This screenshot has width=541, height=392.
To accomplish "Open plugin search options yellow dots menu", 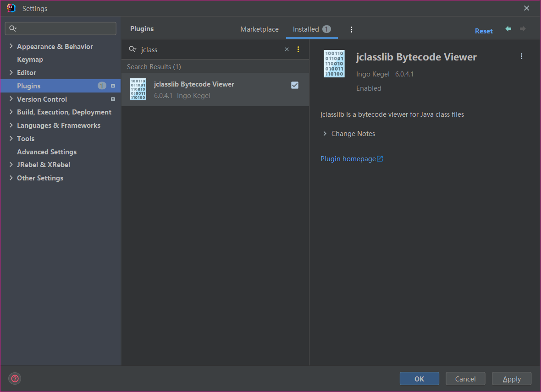I will (298, 49).
